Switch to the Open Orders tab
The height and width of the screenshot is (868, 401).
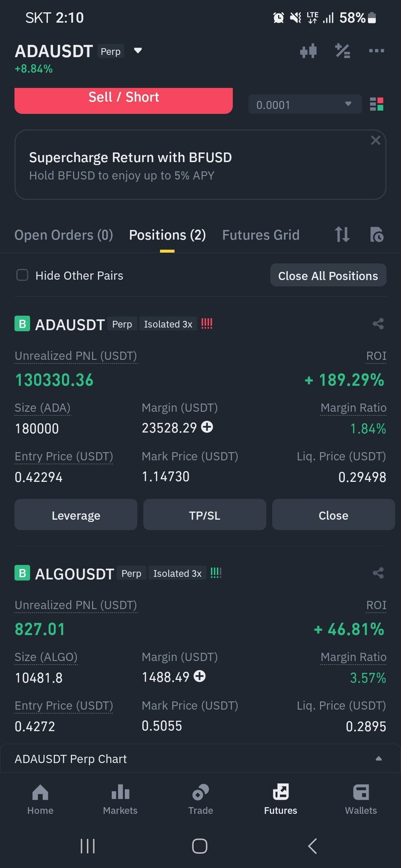[x=63, y=235]
